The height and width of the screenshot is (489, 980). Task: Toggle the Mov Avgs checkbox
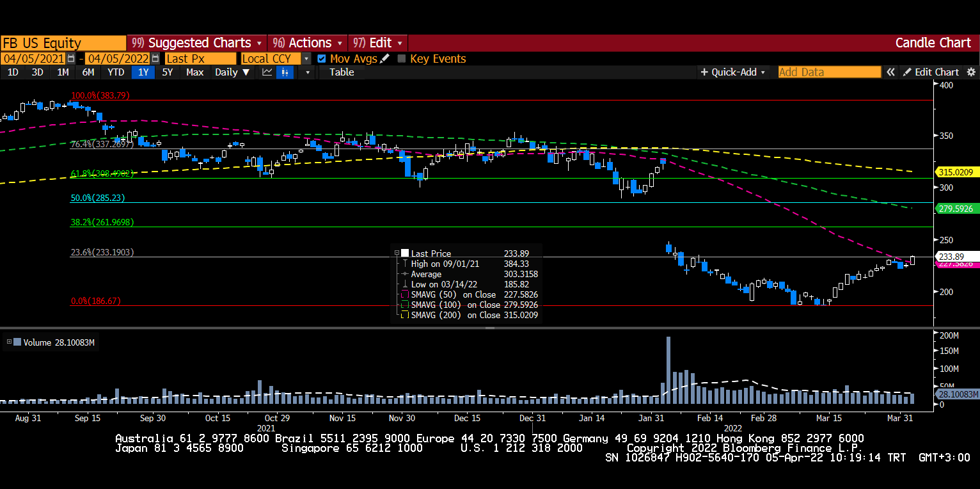click(322, 58)
